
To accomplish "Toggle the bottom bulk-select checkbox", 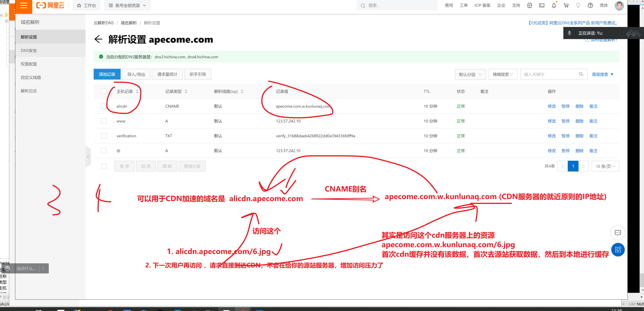I will click(104, 166).
